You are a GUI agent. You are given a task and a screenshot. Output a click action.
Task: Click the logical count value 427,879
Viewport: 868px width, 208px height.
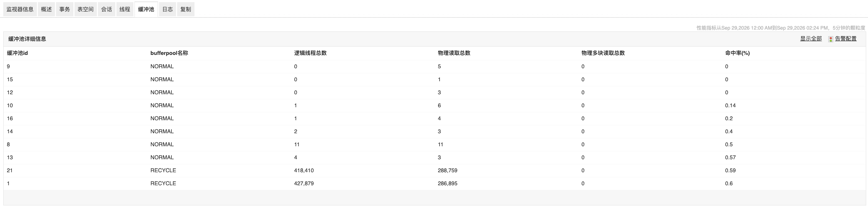(304, 183)
